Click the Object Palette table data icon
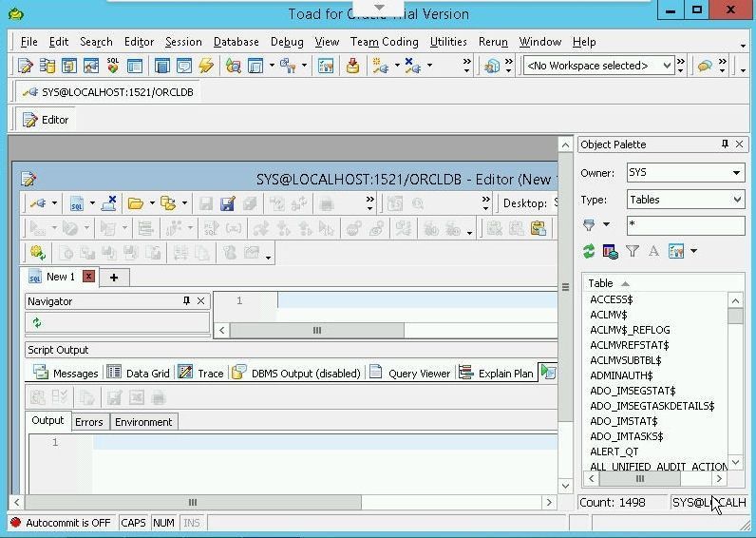This screenshot has height=538, width=756. click(611, 251)
